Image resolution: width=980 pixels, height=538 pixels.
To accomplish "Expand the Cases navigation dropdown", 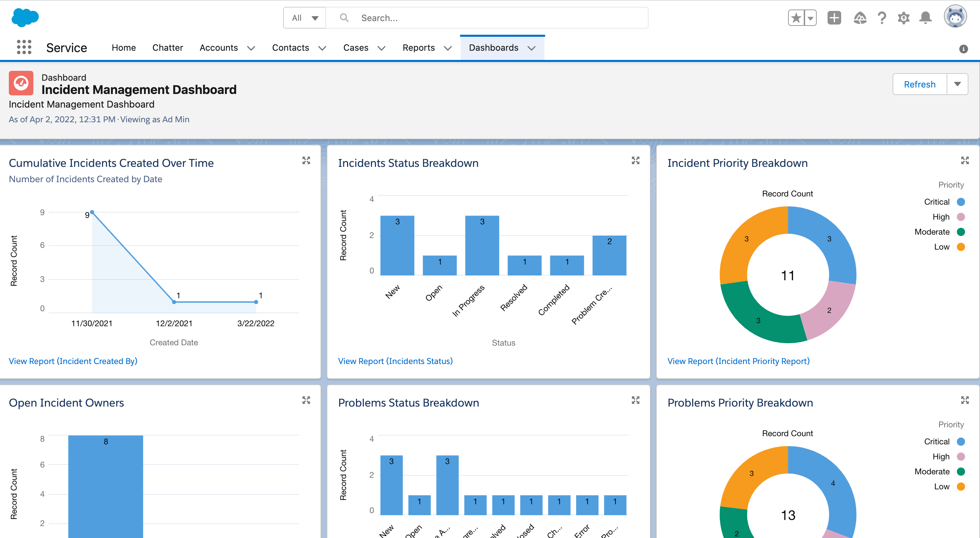I will click(x=380, y=48).
